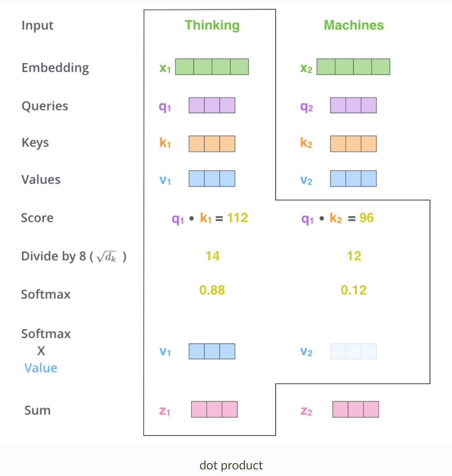The height and width of the screenshot is (476, 452).
Task: Click the purple q1 query vector boxes
Action: [x=212, y=105]
